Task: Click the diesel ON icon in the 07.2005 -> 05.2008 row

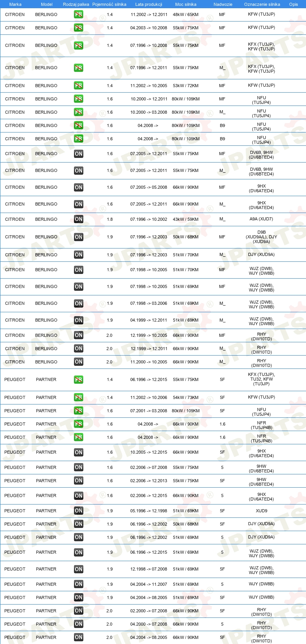Action: point(79,188)
